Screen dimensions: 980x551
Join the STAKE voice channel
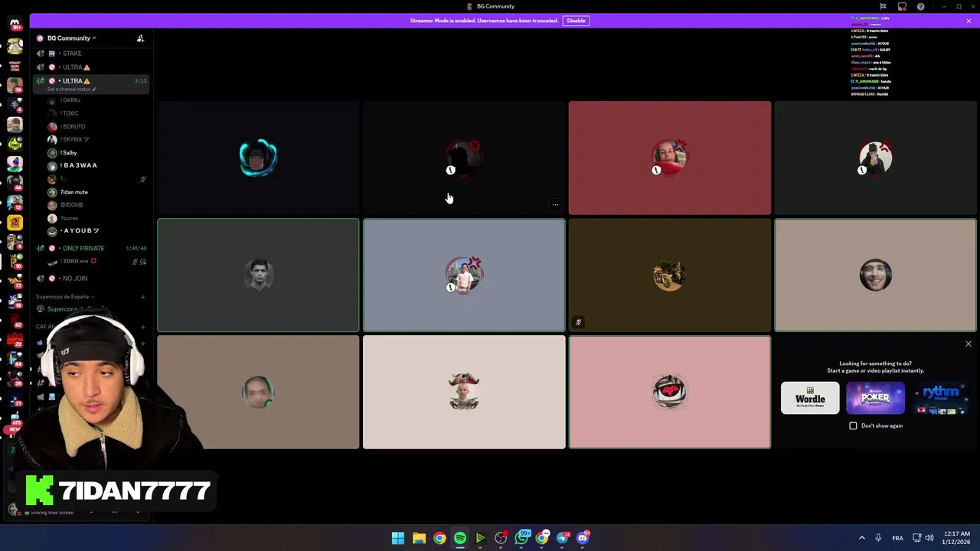pyautogui.click(x=90, y=54)
